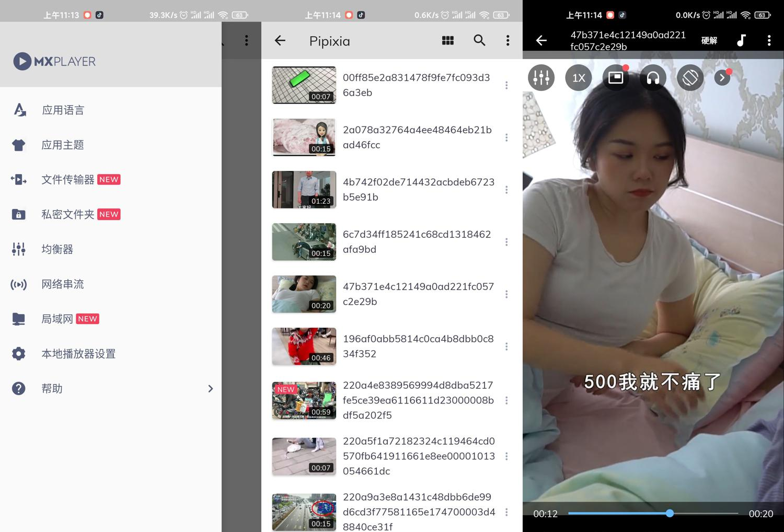Select 网络串流 network stream item
The image size is (784, 532).
63,284
